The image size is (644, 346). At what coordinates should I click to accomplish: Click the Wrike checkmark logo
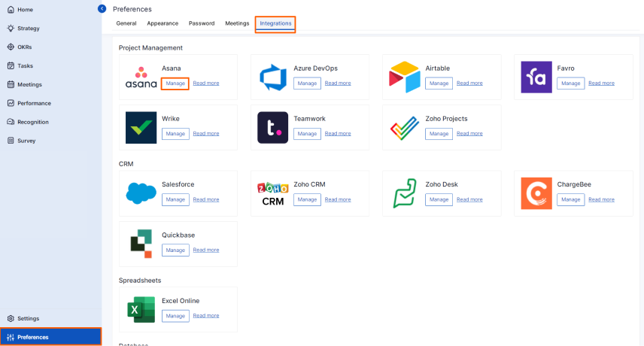[x=141, y=128]
